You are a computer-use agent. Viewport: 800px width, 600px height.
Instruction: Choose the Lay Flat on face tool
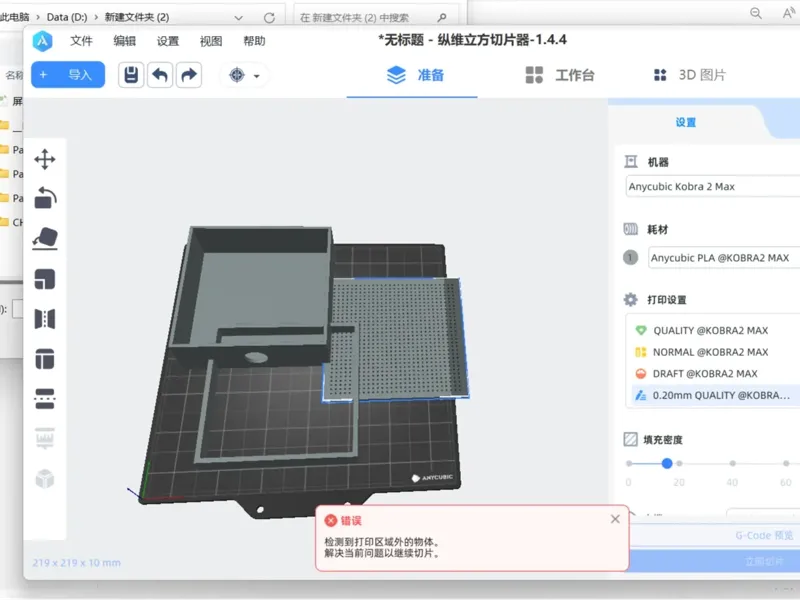coord(45,238)
